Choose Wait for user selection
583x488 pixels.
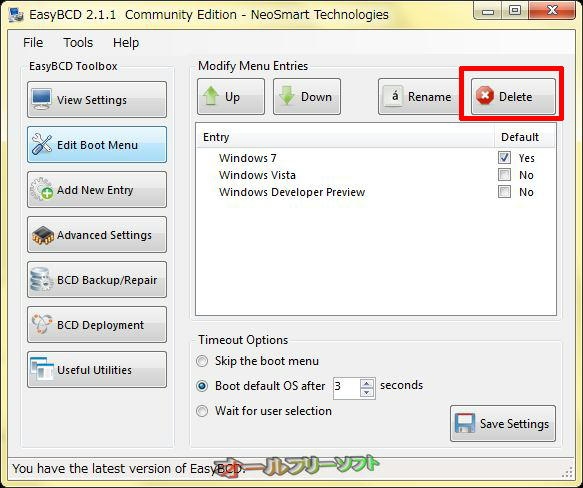coord(202,411)
